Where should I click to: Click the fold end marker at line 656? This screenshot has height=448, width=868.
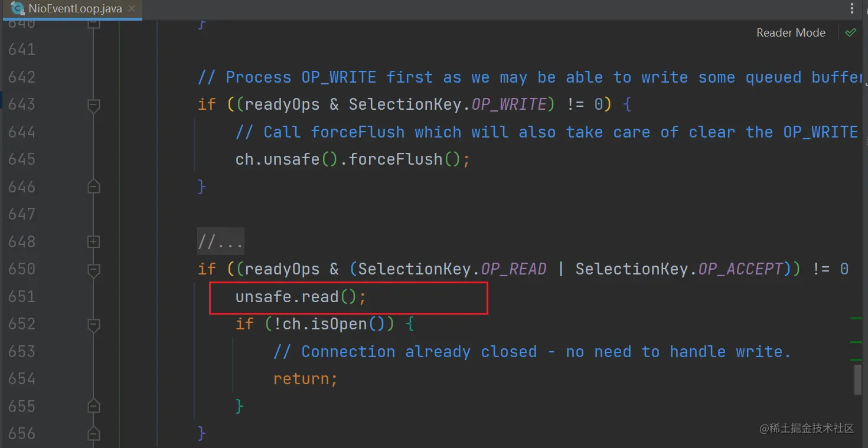coord(93,434)
